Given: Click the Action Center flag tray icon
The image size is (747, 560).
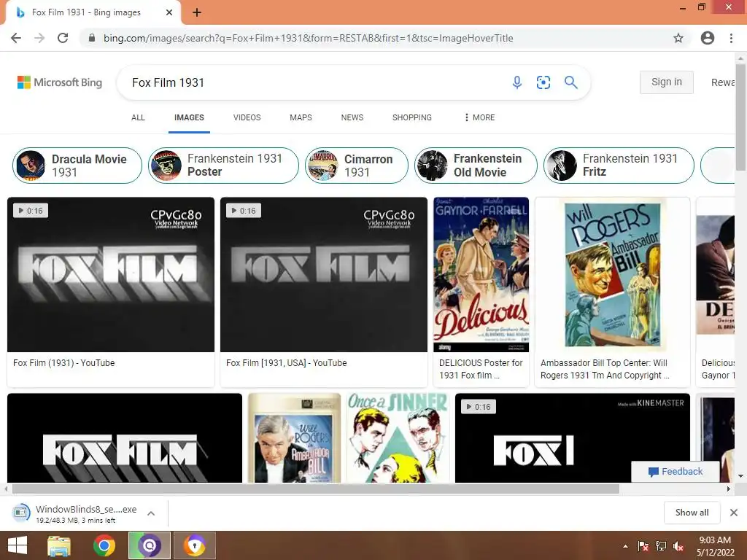Looking at the screenshot, I should 643,546.
